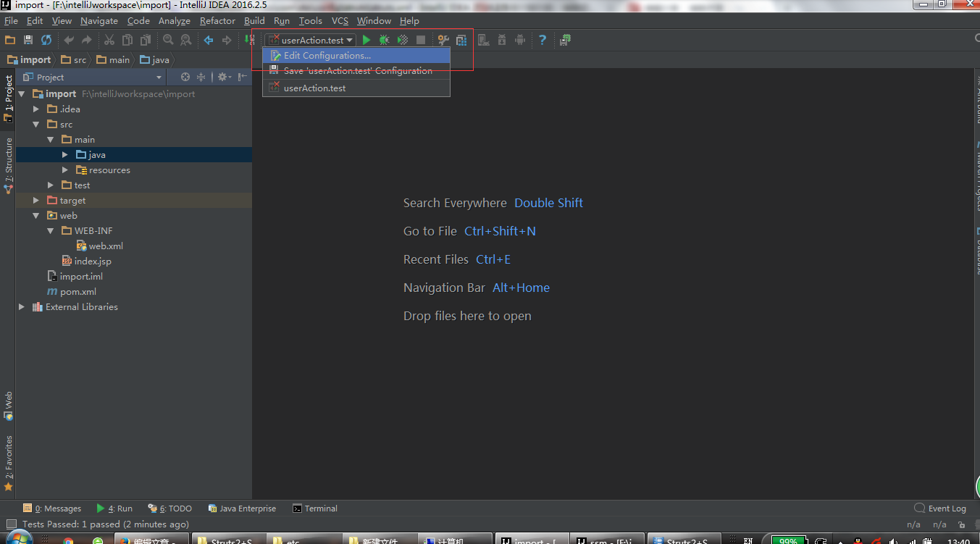Open the Refactor menu
The image size is (980, 544).
click(x=217, y=21)
